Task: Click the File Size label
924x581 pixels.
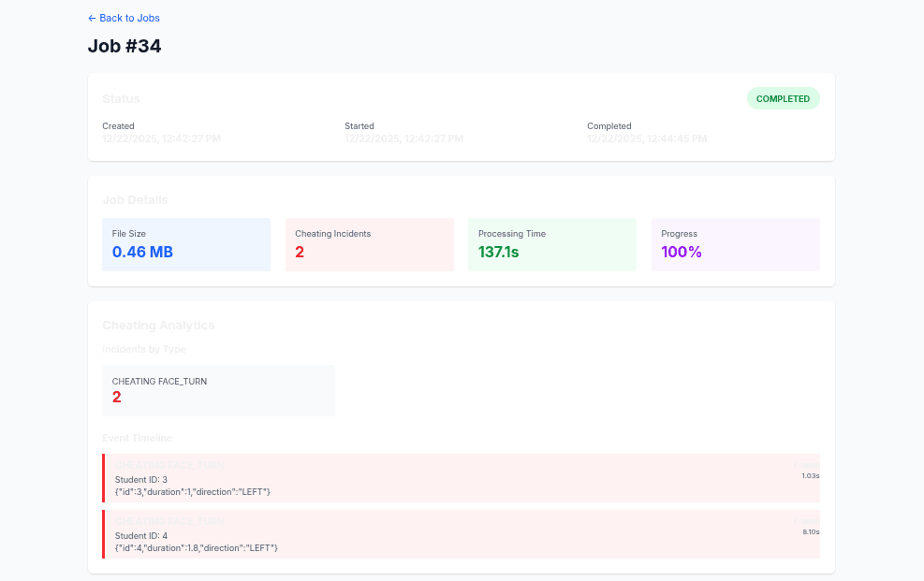Action: click(129, 234)
